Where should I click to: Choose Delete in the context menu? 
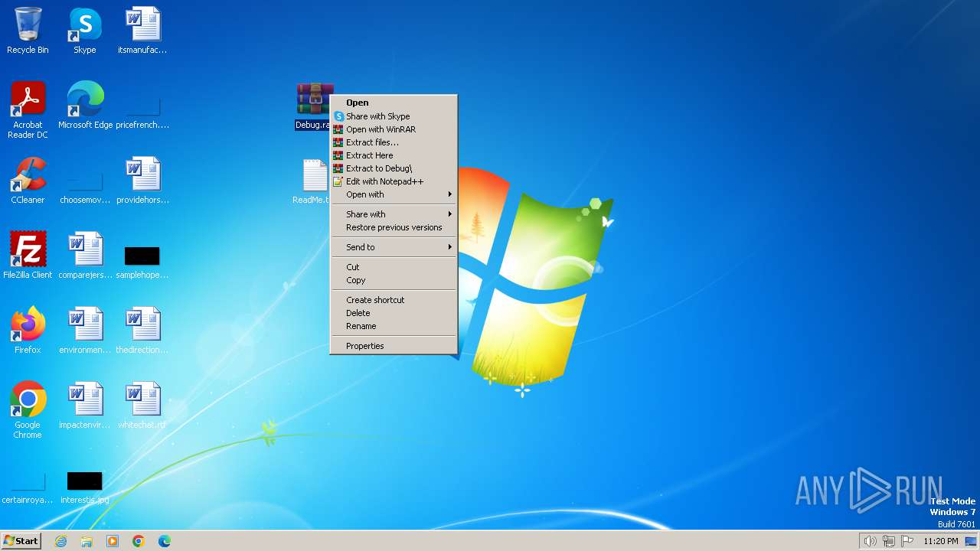(394, 313)
